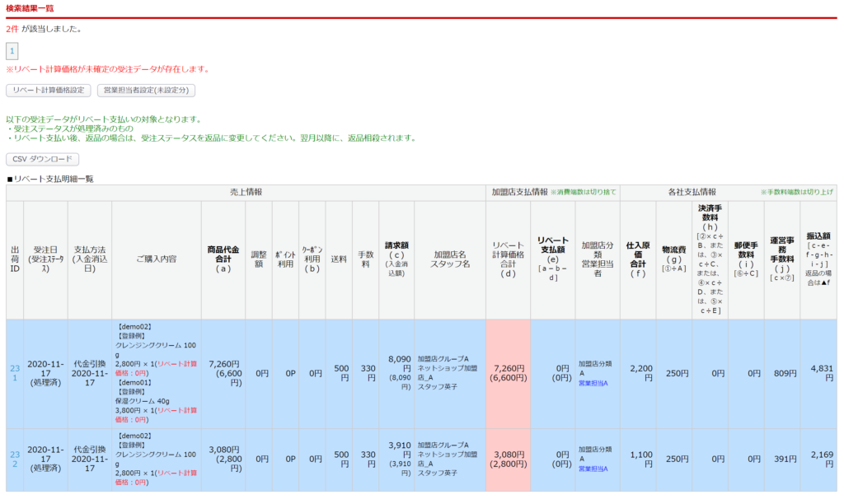Viewport: 844px width, 504px height.
Task: Click the 振込額 column header
Action: [x=818, y=259]
